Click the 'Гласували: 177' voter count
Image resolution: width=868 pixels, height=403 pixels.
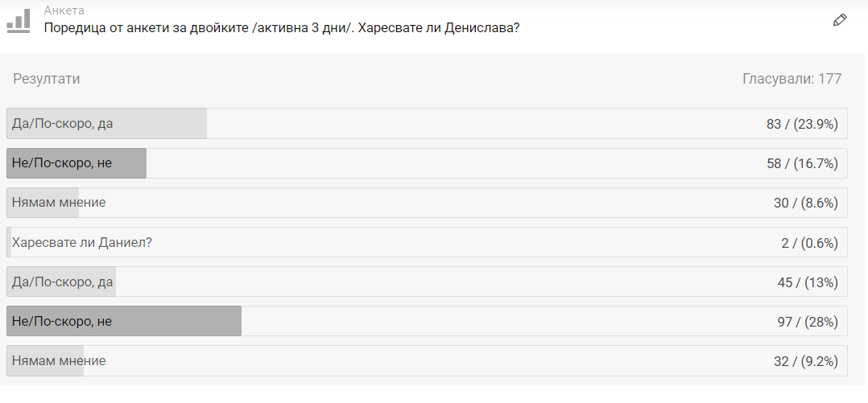click(792, 79)
